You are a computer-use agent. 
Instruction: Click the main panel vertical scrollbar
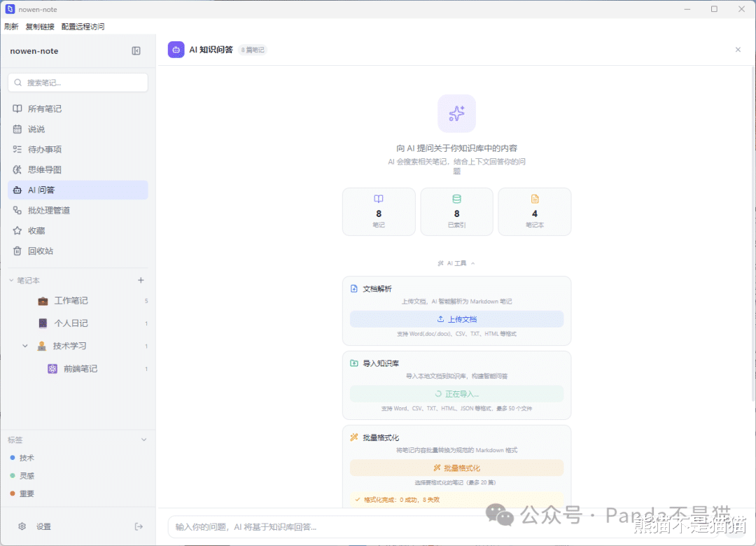pyautogui.click(x=752, y=234)
